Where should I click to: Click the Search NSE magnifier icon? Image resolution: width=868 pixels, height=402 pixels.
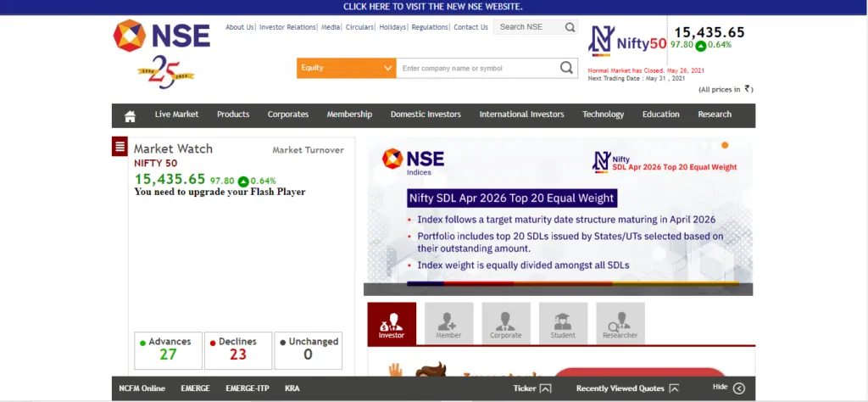pyautogui.click(x=570, y=27)
